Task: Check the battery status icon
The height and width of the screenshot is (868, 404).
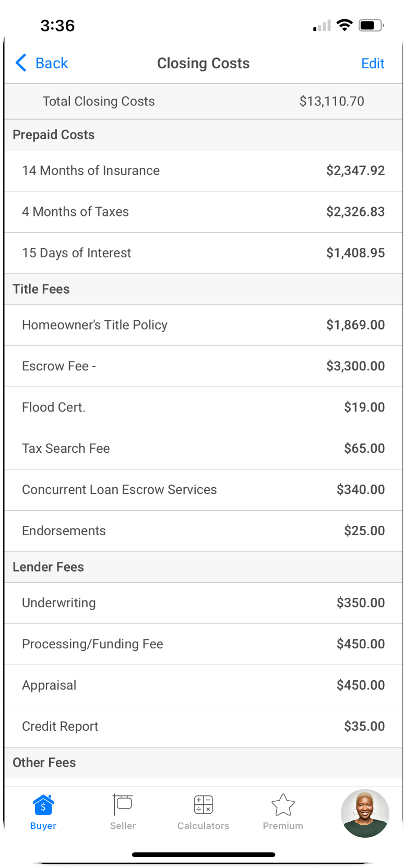Action: pos(371,26)
